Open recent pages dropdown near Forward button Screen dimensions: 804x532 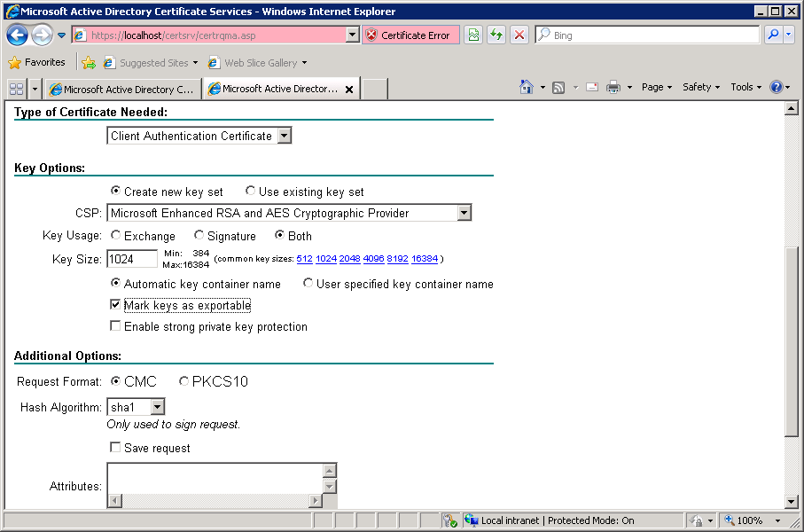[x=61, y=35]
